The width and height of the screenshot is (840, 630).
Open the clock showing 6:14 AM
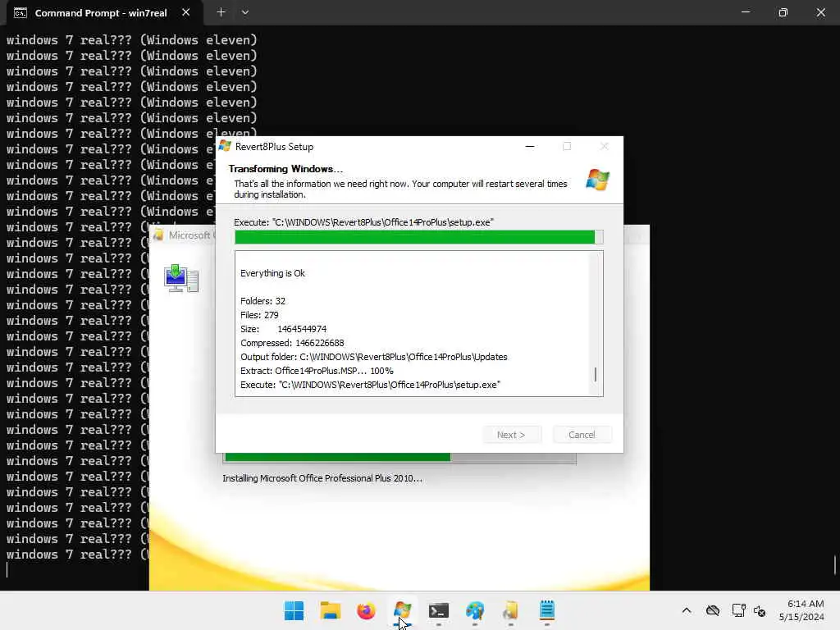(x=801, y=610)
